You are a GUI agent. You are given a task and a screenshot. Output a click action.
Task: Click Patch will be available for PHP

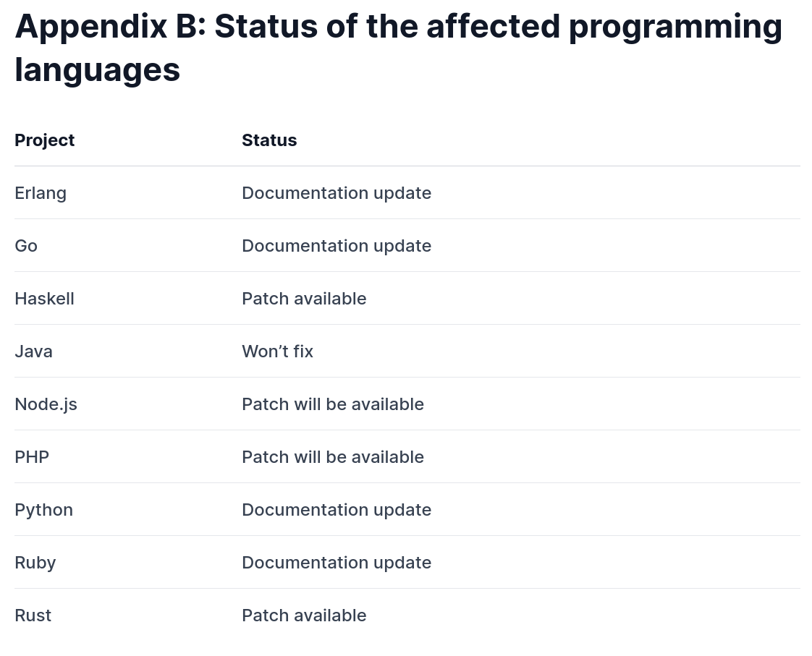tap(333, 457)
